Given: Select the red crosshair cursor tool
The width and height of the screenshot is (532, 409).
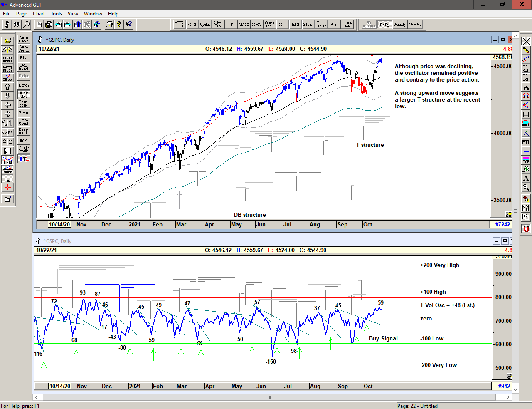Looking at the screenshot, I should tap(7, 188).
